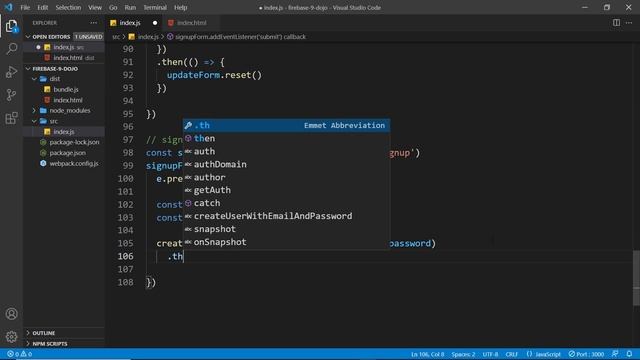Open the Explorer view in activity bar
The image size is (640, 360).
click(11, 26)
